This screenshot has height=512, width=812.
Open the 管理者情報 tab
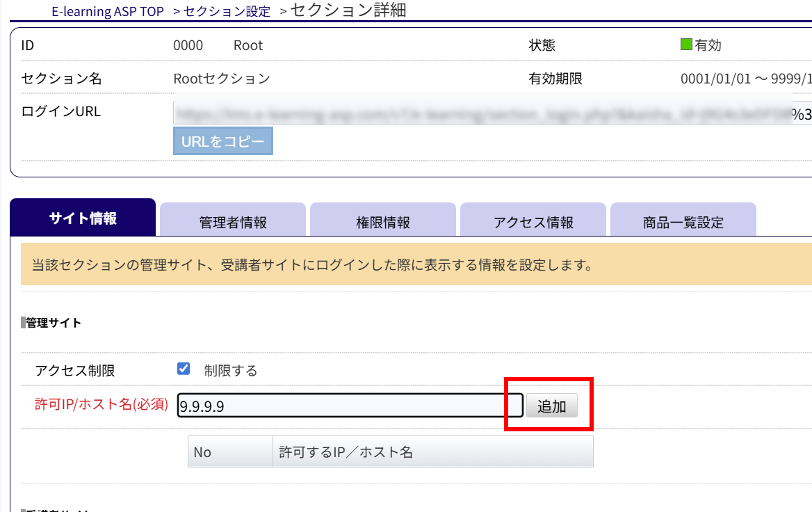click(x=233, y=222)
